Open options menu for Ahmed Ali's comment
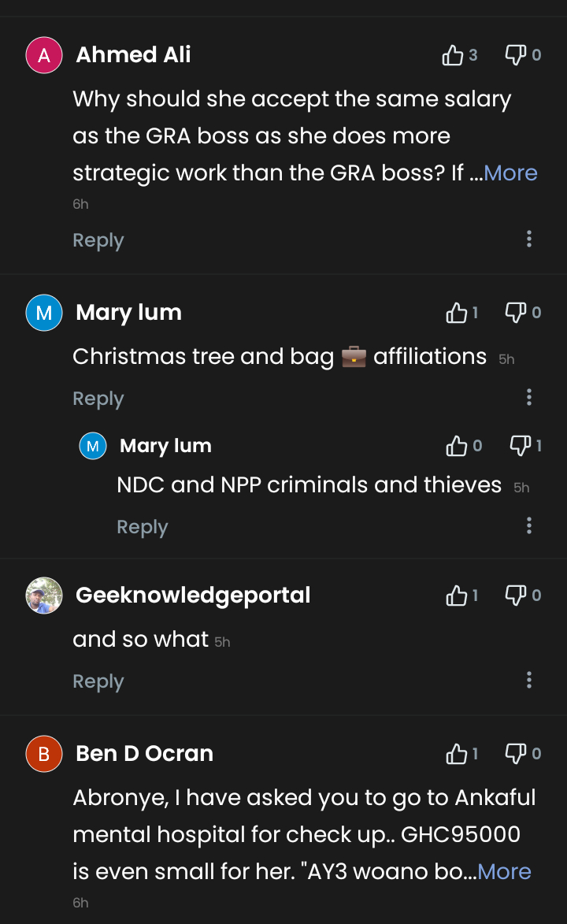This screenshot has width=567, height=924. [x=529, y=239]
